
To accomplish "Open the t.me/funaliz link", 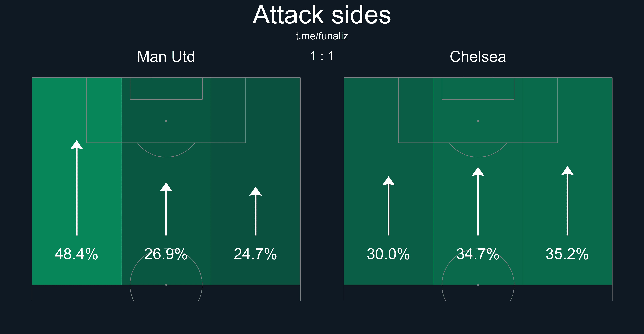I will pos(322,36).
